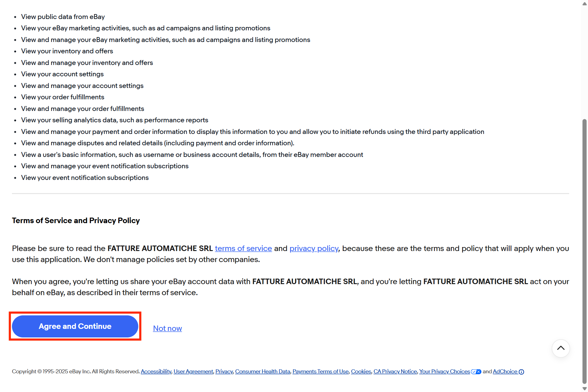Open the privacy policy link in the paragraph
Viewport: 588px width, 392px height.
[x=314, y=248]
